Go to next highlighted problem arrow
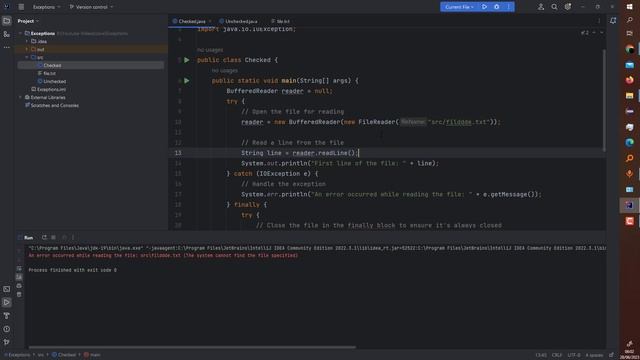The image size is (640, 360). [602, 33]
